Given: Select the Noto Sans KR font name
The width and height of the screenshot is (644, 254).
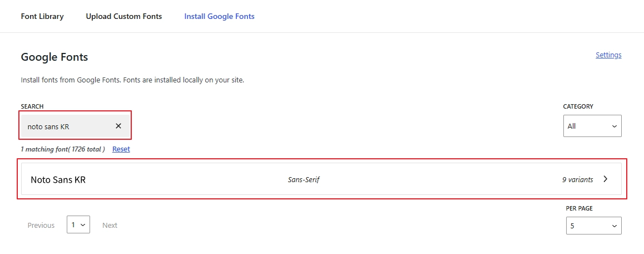Looking at the screenshot, I should click(x=58, y=180).
